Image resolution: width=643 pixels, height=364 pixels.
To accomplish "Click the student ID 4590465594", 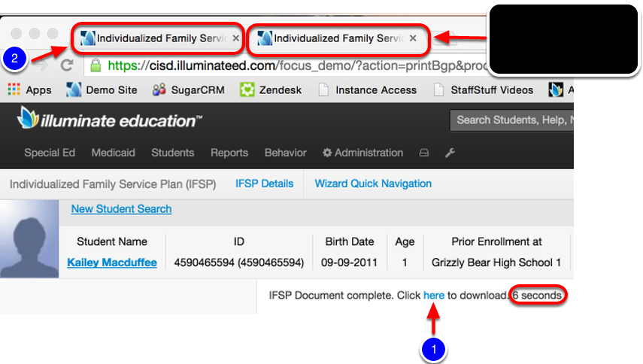I will (239, 262).
